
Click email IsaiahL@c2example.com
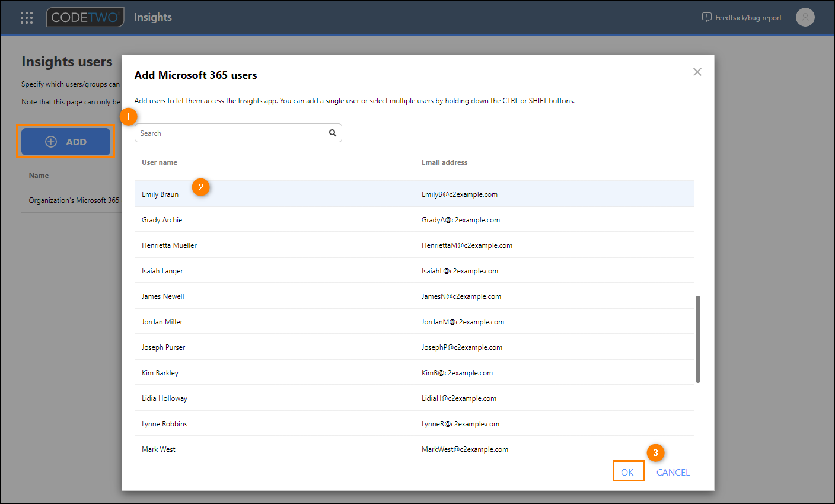pos(460,271)
